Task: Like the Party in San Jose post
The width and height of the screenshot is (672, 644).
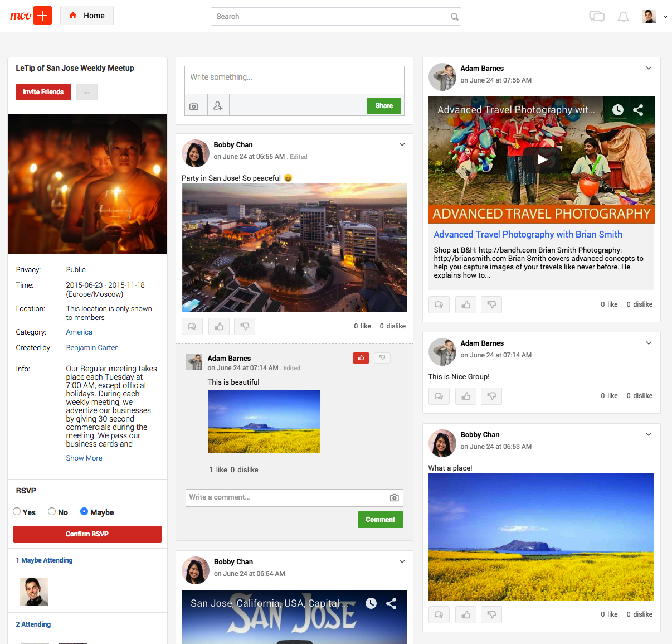Action: tap(219, 326)
